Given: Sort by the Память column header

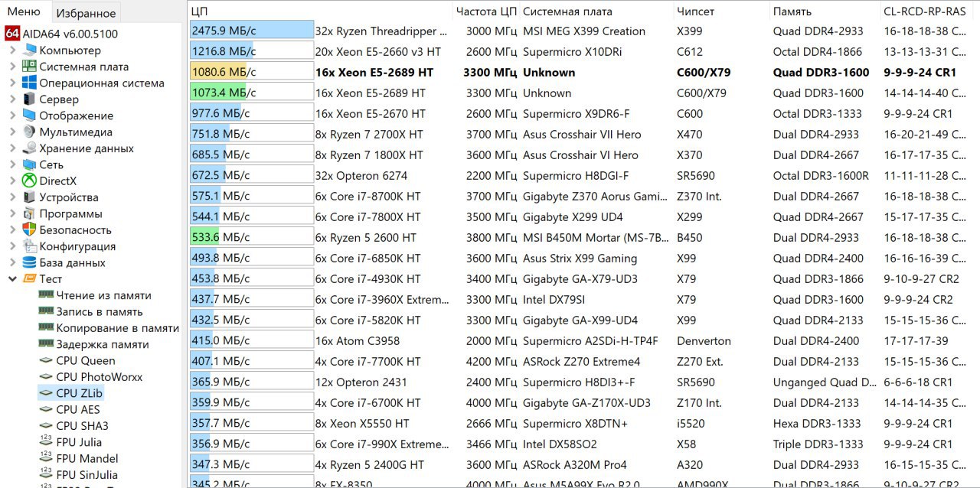Looking at the screenshot, I should [x=825, y=11].
